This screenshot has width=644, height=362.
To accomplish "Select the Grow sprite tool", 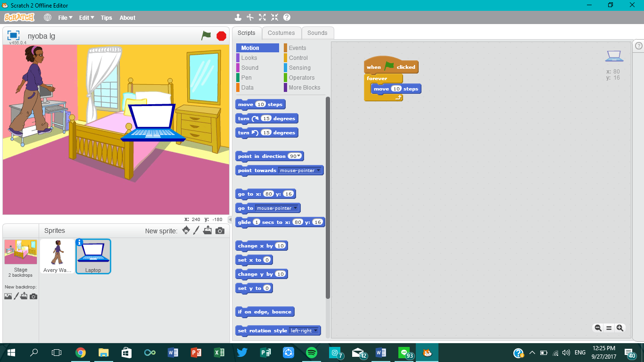I will pyautogui.click(x=262, y=17).
